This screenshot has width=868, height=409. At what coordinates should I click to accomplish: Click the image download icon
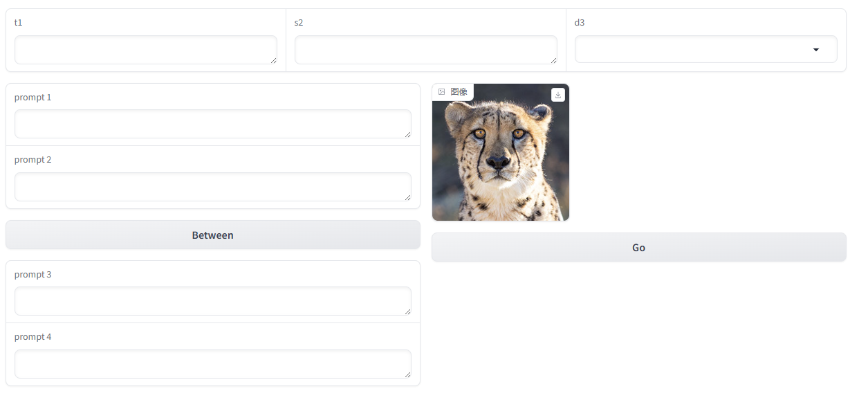point(558,95)
